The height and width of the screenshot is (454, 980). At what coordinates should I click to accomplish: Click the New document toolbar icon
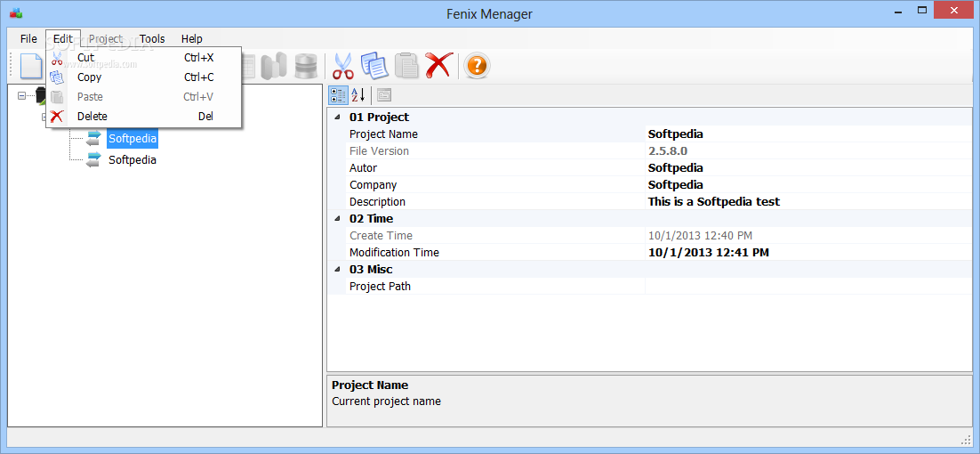pyautogui.click(x=31, y=66)
